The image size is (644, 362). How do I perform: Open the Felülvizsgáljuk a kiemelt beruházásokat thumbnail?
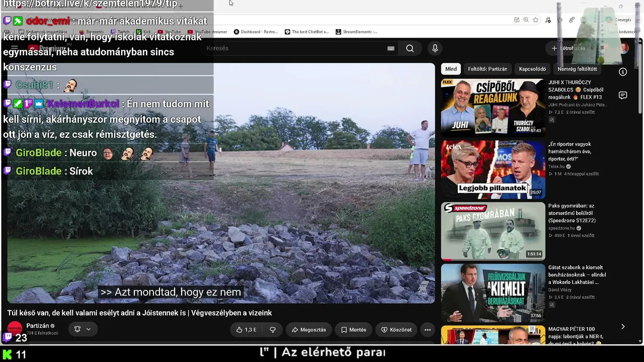(493, 293)
